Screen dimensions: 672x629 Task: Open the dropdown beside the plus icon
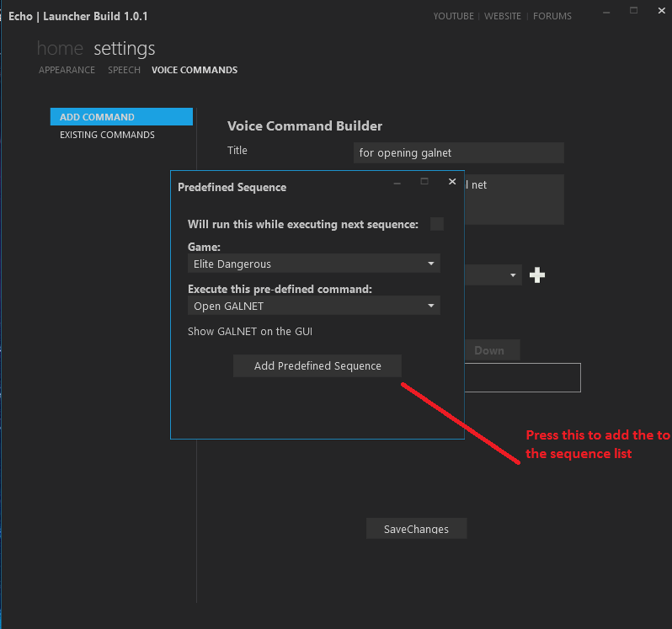493,275
